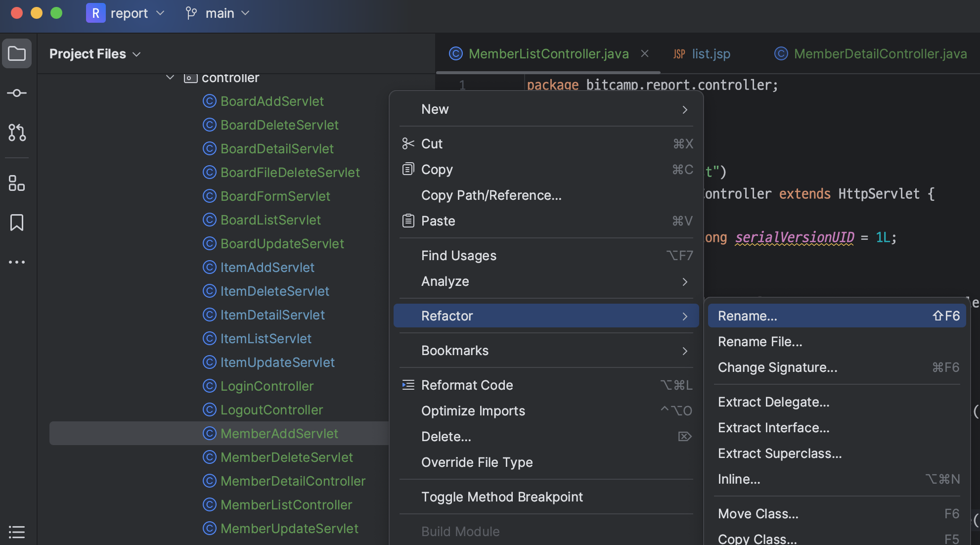Click Extract Interface... in Refactor submenu
980x545 pixels.
[773, 428]
